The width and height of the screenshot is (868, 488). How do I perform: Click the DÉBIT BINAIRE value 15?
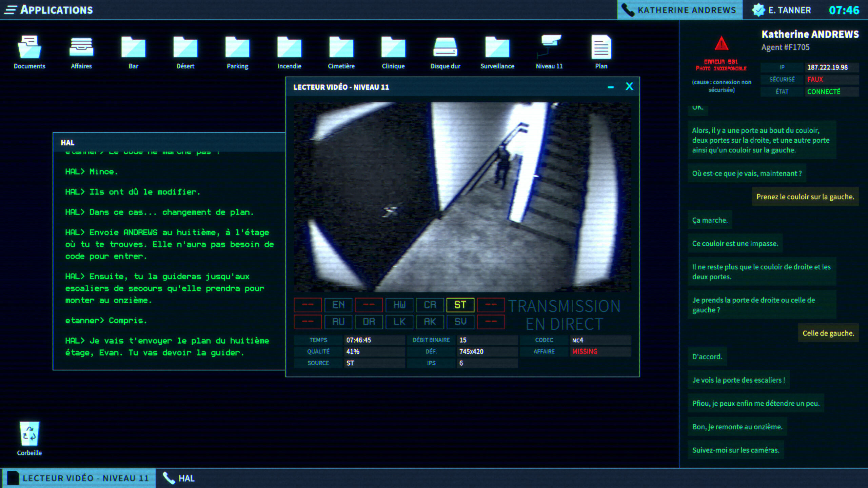pos(487,340)
